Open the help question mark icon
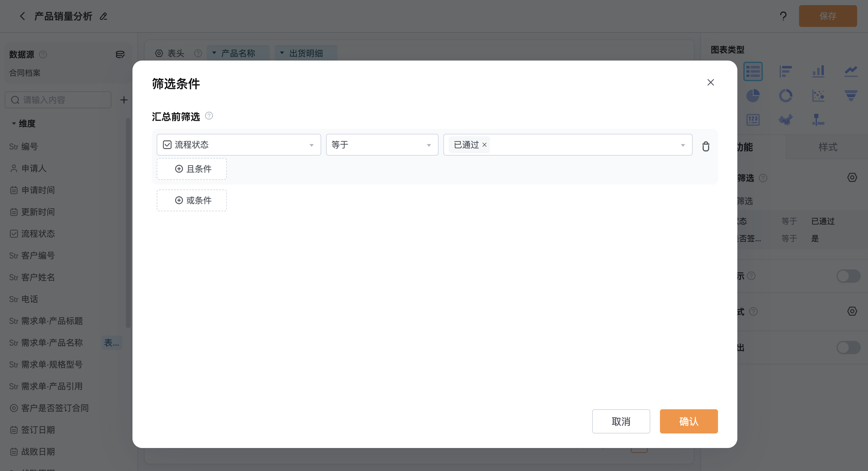 [x=783, y=16]
